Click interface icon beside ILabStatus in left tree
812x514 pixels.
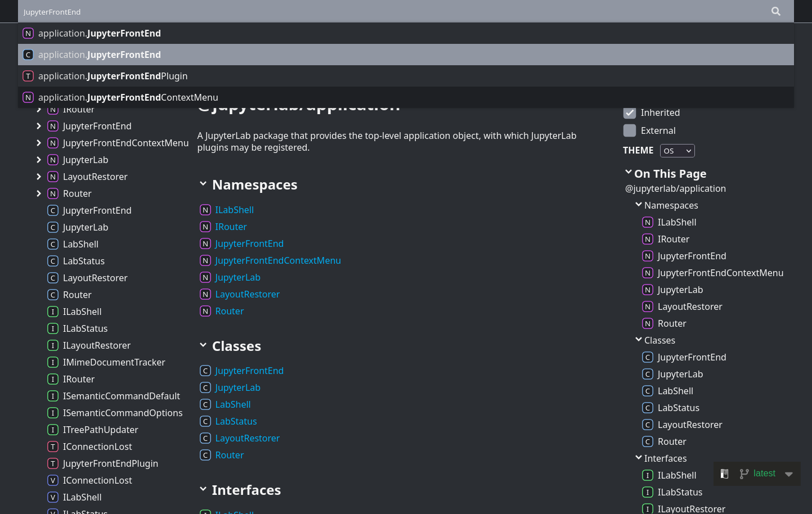point(53,328)
